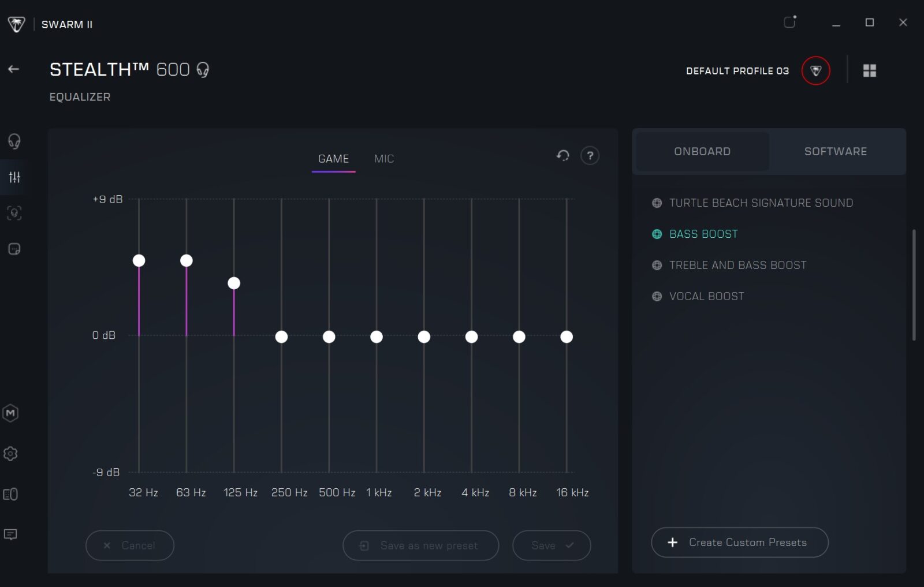
Task: Click the 1 kHz band slider handle
Action: tap(377, 337)
